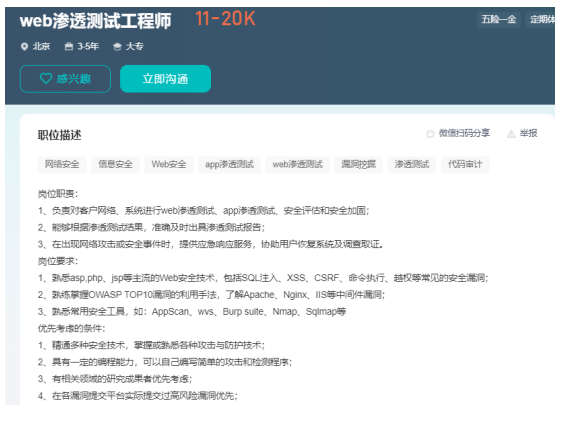Click the graduation cap icon beside 大专
569x445 pixels.
117,46
